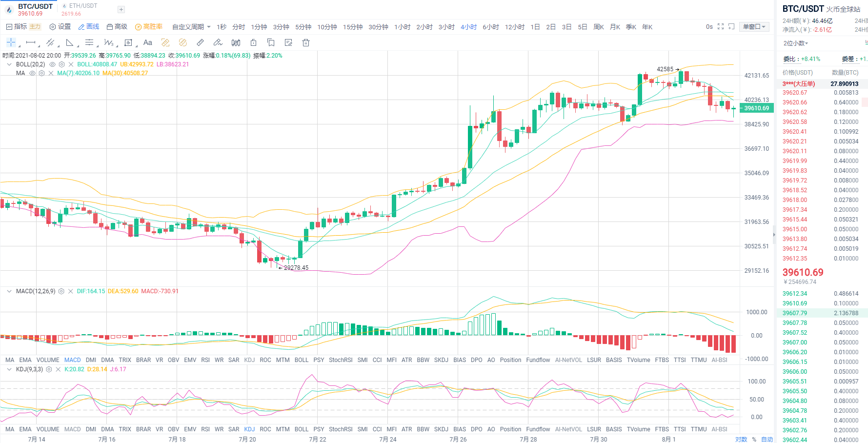Image resolution: width=868 pixels, height=443 pixels.
Task: Collapse the MACD panel chevron
Action: 9,291
